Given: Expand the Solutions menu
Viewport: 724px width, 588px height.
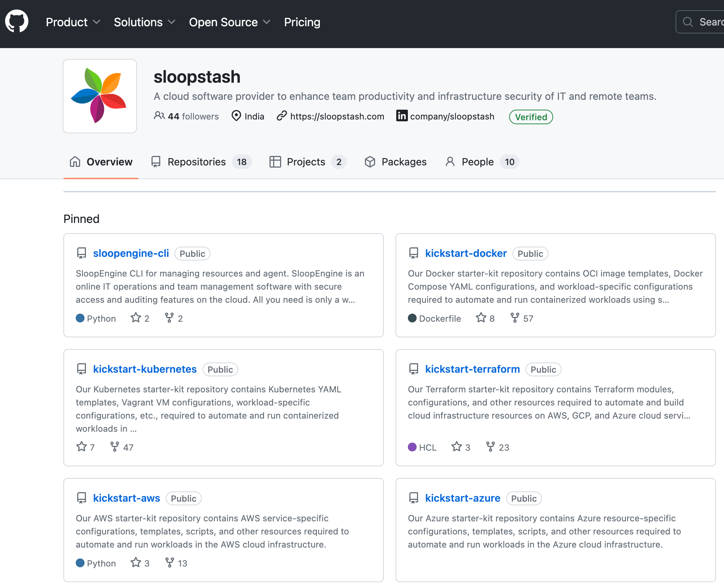Looking at the screenshot, I should 145,22.
